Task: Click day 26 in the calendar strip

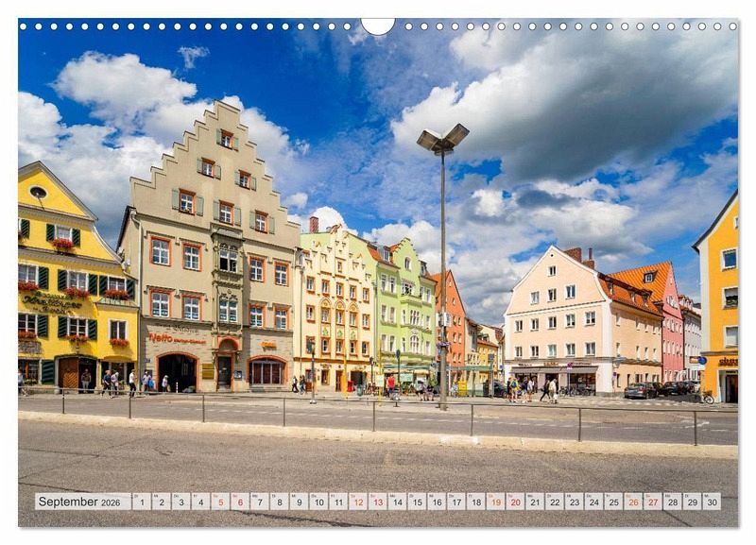Action: [633, 502]
